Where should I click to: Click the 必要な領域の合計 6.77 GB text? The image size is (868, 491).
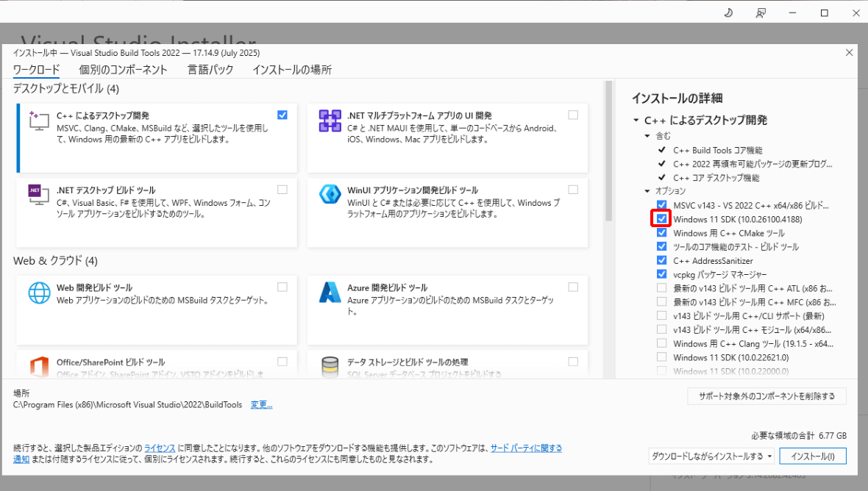799,436
